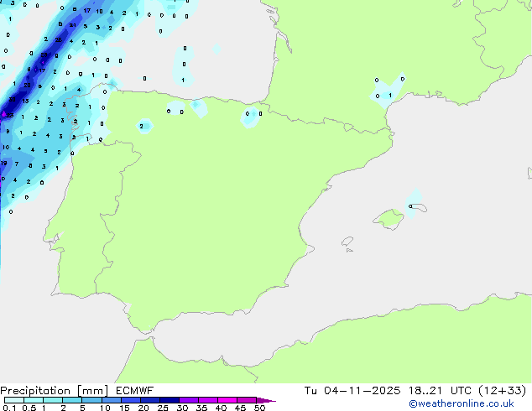
Task: Click the Ibiza island outline
Action: (x=347, y=242)
